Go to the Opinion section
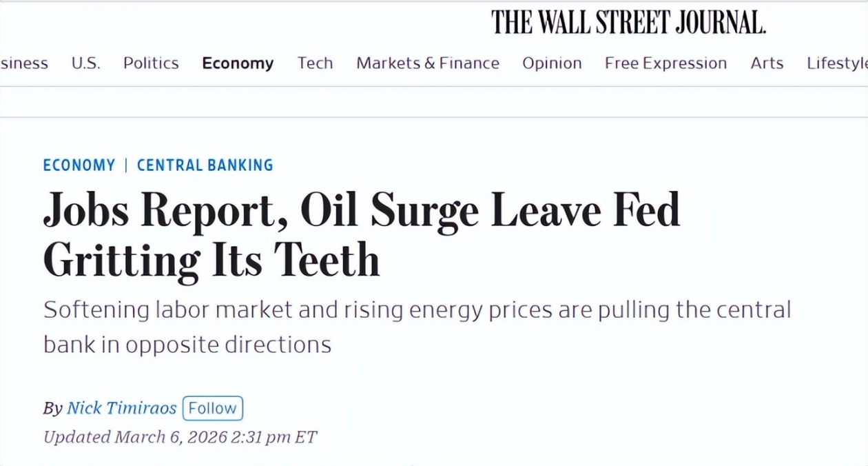This screenshot has height=466, width=868. (x=552, y=63)
